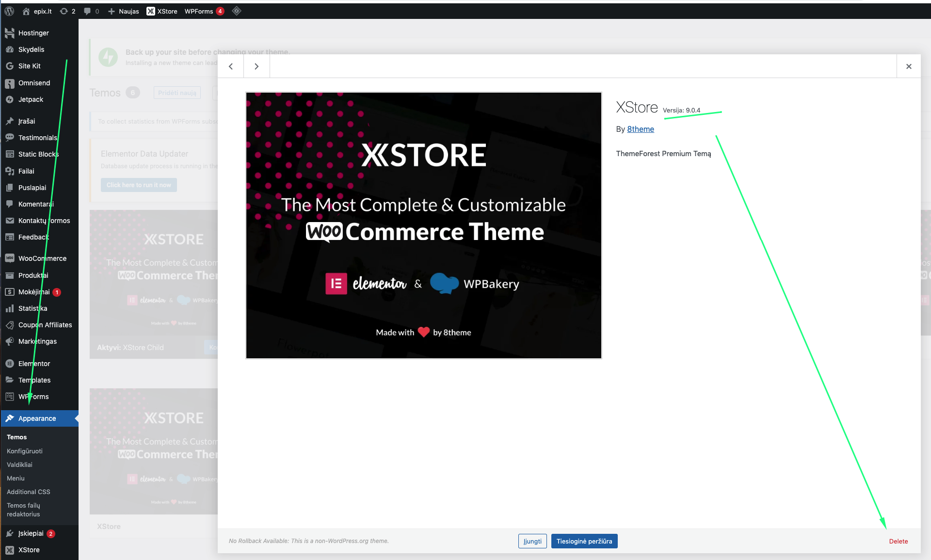Open XStore at the sidebar bottom

(39, 550)
